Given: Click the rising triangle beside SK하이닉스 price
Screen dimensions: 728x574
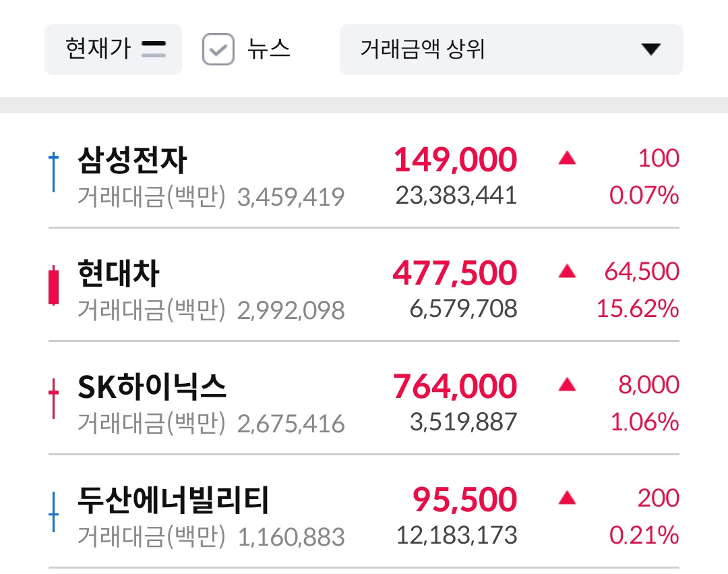Looking at the screenshot, I should tap(567, 385).
